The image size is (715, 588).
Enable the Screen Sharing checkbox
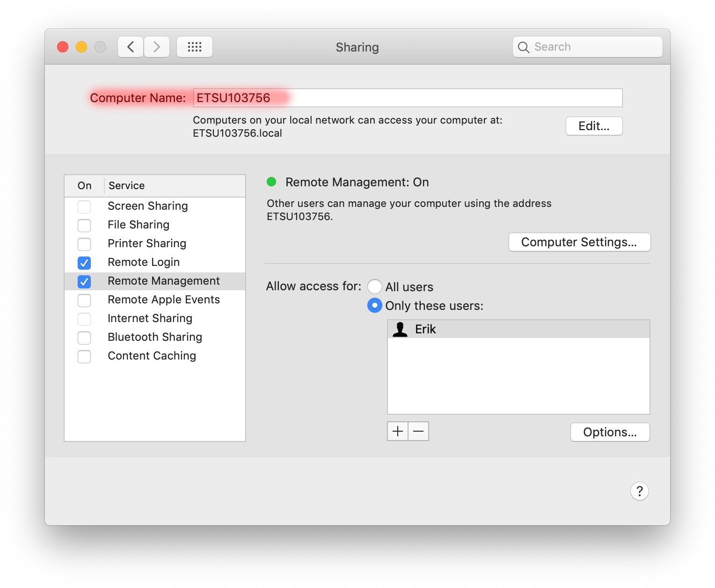pyautogui.click(x=84, y=206)
